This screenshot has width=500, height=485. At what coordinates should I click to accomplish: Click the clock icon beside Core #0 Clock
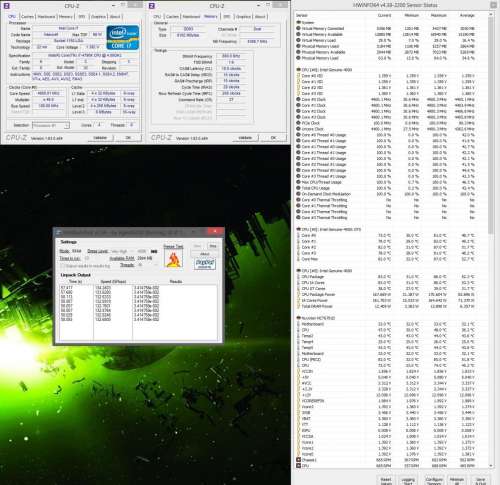[298, 99]
